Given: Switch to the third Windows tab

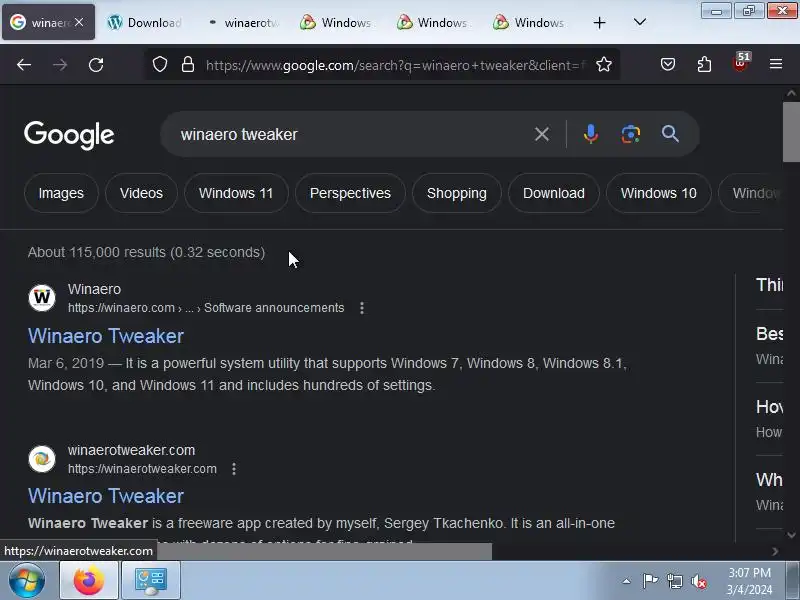Looking at the screenshot, I should click(531, 22).
